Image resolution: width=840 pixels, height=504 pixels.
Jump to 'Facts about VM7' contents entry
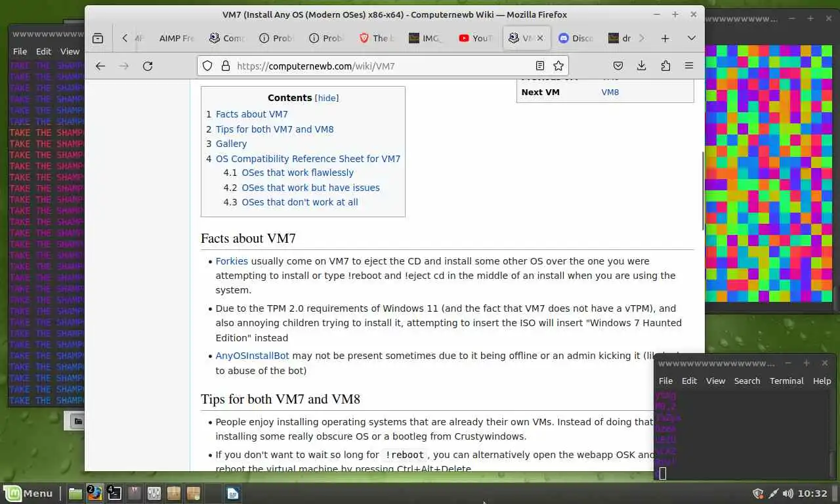(251, 114)
